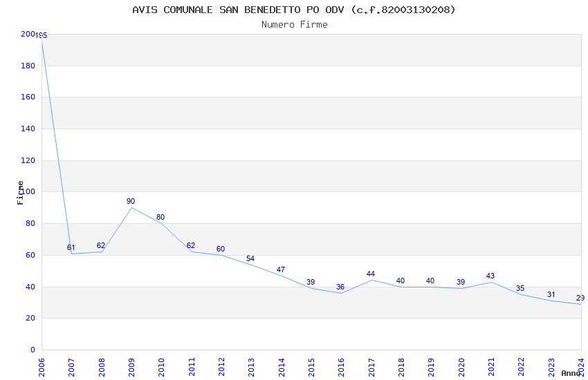Click the x-axis year label 2021
588x380 pixels.
(491, 367)
